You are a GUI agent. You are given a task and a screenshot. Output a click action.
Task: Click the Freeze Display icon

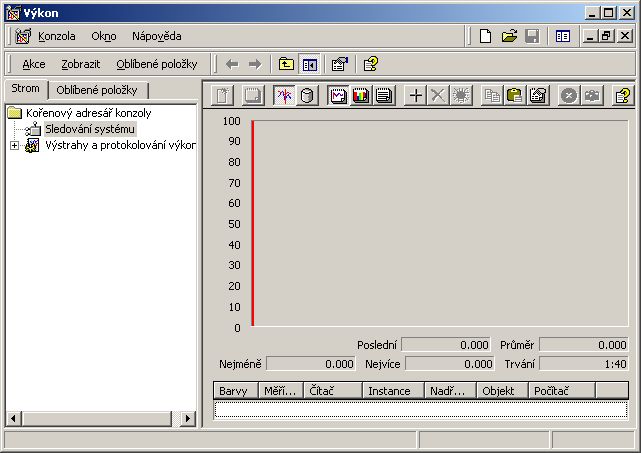569,96
